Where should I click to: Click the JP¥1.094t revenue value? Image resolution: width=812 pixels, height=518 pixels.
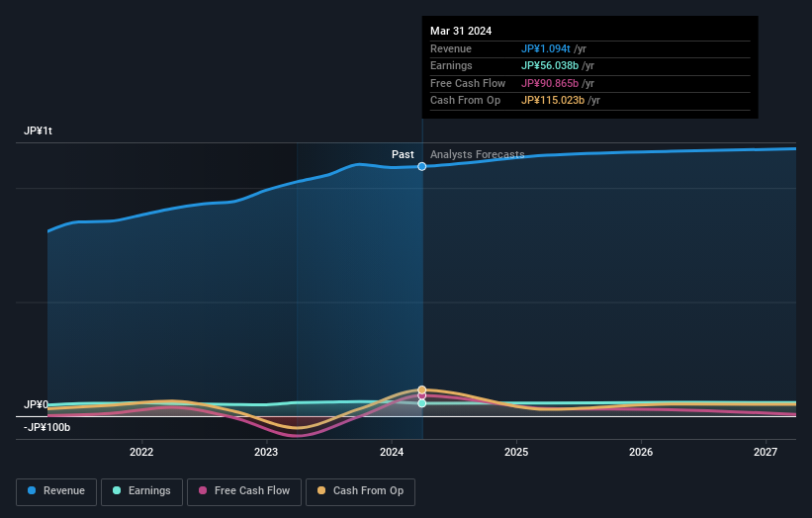click(x=545, y=48)
